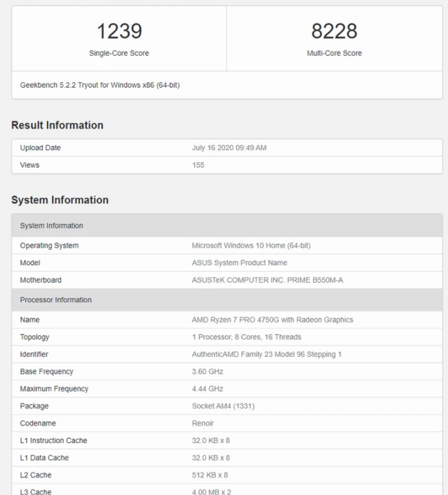Click the Microsoft Windows 10 Home value
Image resolution: width=448 pixels, height=495 pixels.
point(251,245)
